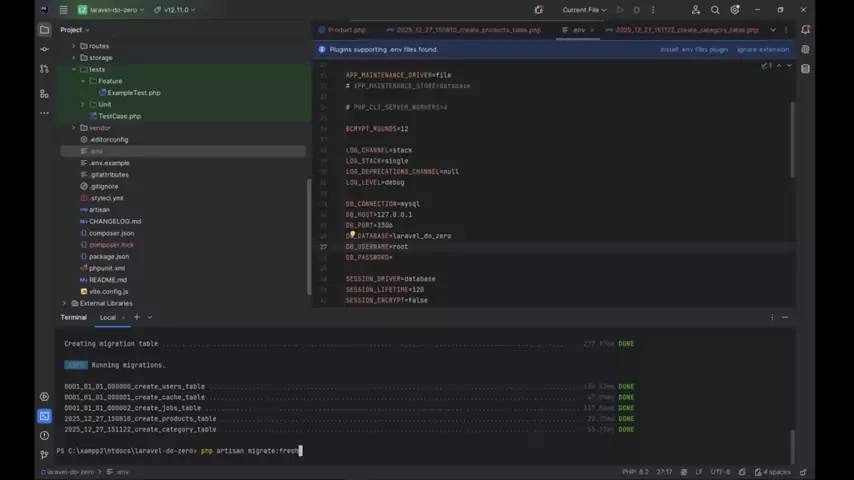The width and height of the screenshot is (854, 480).
Task: Click the UTF-8 encoding status bar item
Action: [720, 472]
